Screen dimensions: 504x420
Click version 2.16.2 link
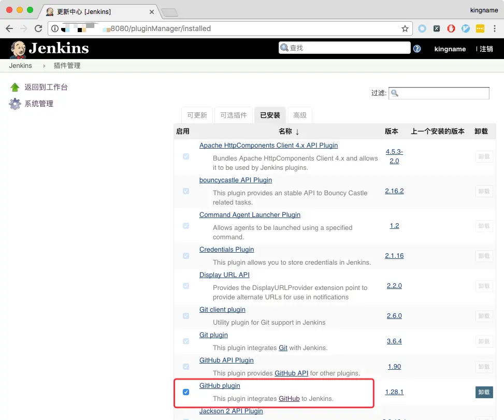(x=394, y=191)
